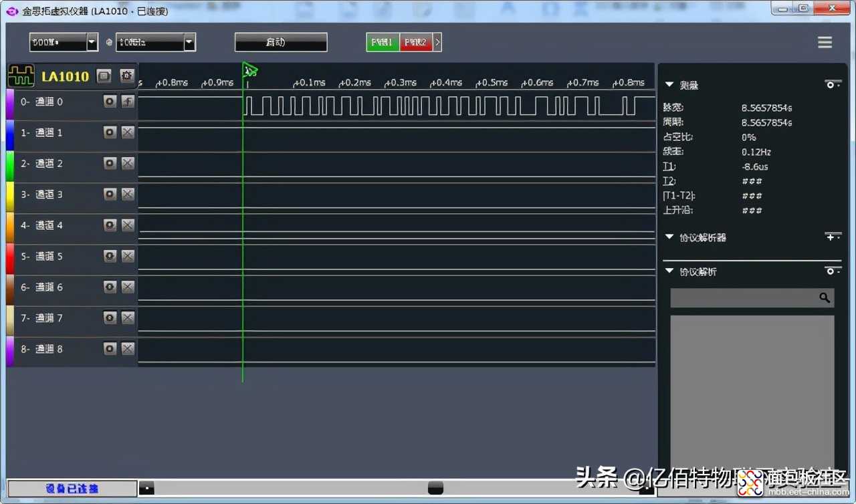Collapse the protocol analyzer section
The image size is (856, 504).
point(669,237)
